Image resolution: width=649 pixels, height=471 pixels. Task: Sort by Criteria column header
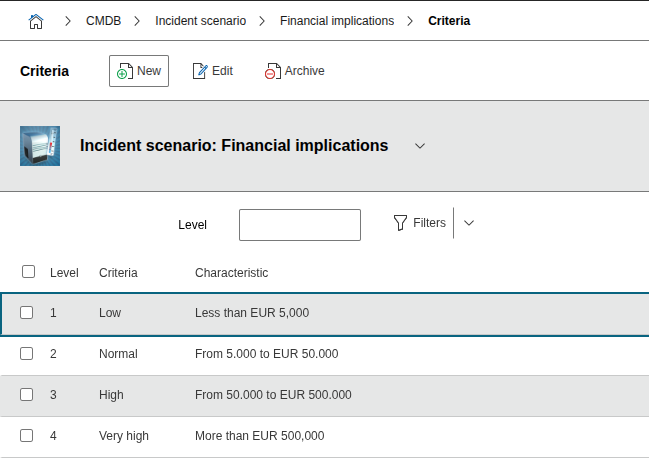tap(118, 273)
